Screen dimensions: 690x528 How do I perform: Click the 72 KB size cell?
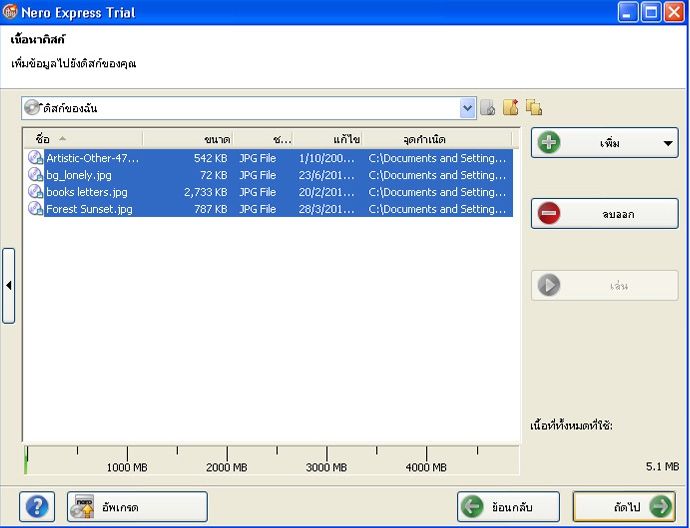(x=213, y=175)
